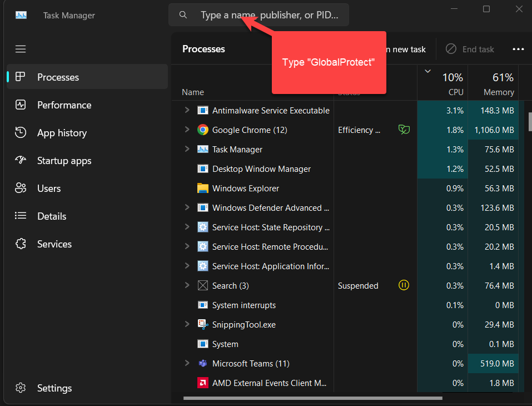532x406 pixels.
Task: Click the AMD External Events Client icon
Action: pyautogui.click(x=203, y=383)
